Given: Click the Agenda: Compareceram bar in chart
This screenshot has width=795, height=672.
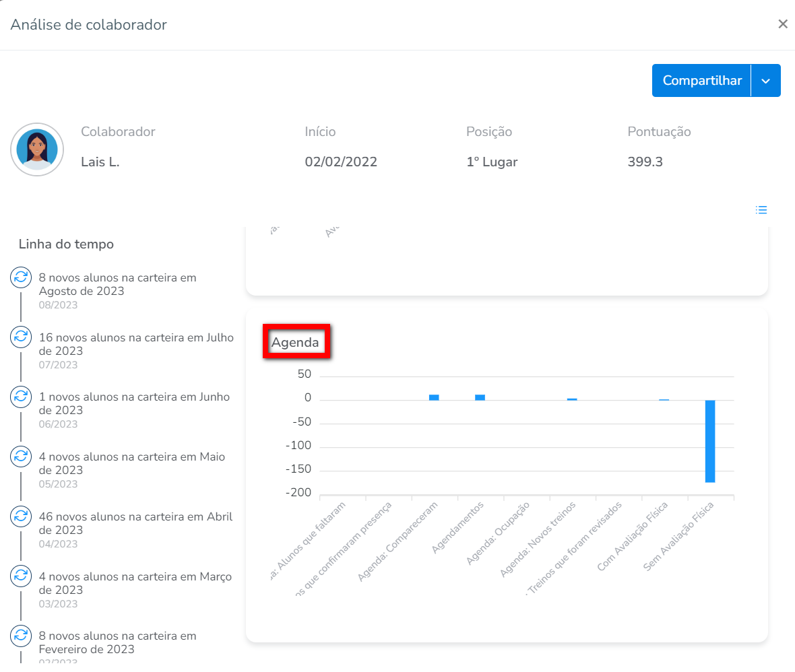Looking at the screenshot, I should point(434,397).
